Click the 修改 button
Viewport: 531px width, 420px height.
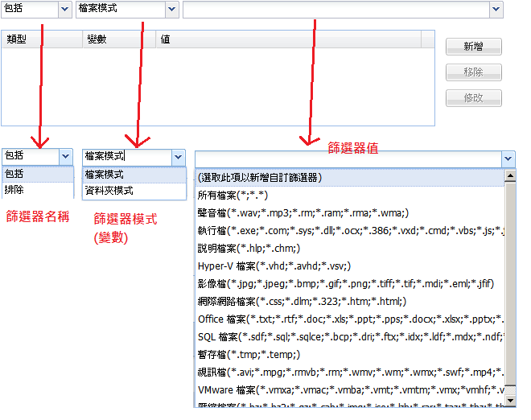tap(473, 98)
